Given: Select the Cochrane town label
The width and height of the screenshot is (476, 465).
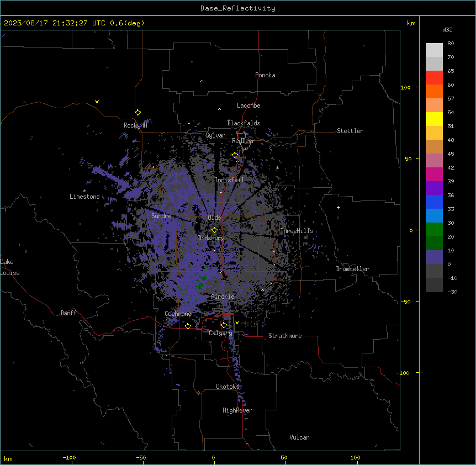Looking at the screenshot, I should 178,314.
